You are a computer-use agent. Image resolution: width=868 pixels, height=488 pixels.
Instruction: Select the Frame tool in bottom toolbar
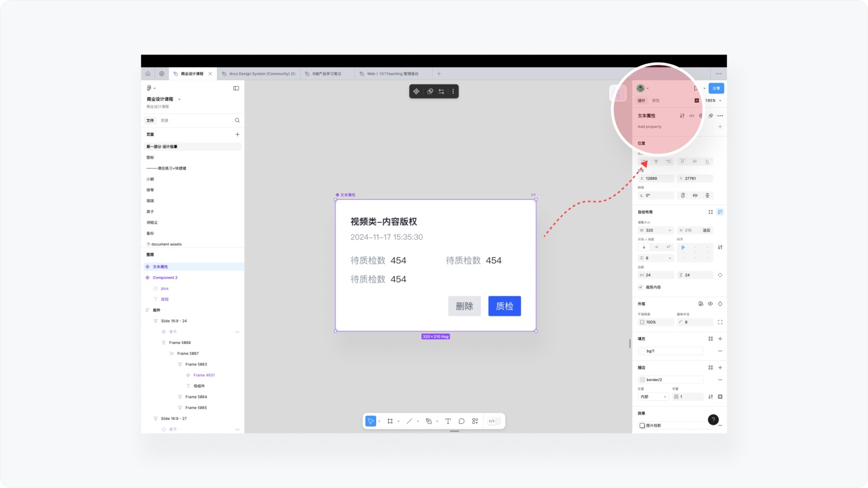[x=390, y=421]
